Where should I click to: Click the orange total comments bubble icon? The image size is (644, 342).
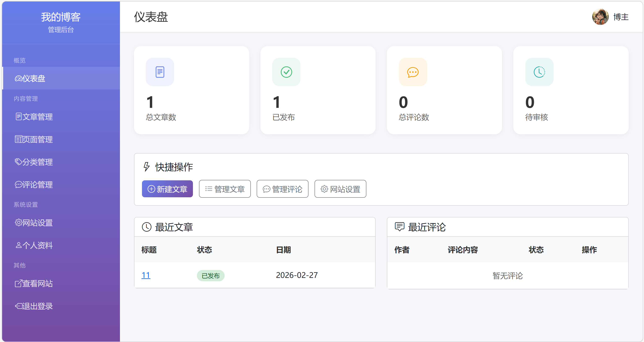pos(413,72)
